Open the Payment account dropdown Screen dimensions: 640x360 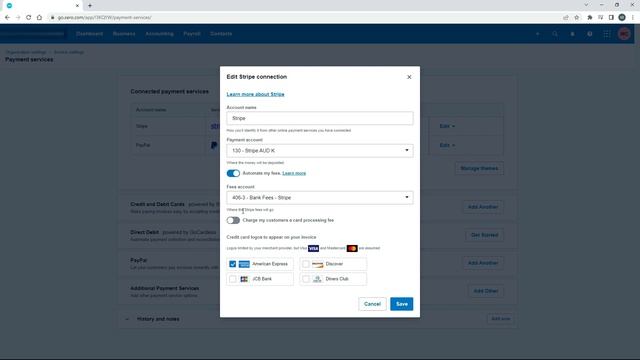coord(320,151)
